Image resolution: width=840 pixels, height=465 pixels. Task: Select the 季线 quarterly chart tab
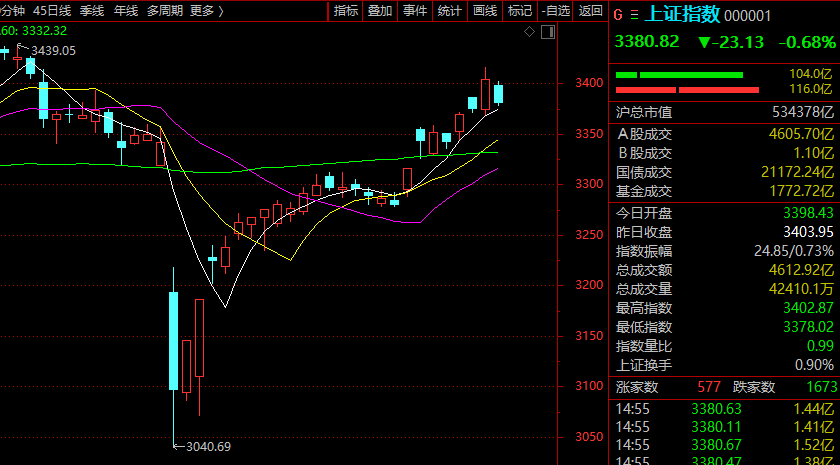pyautogui.click(x=91, y=11)
